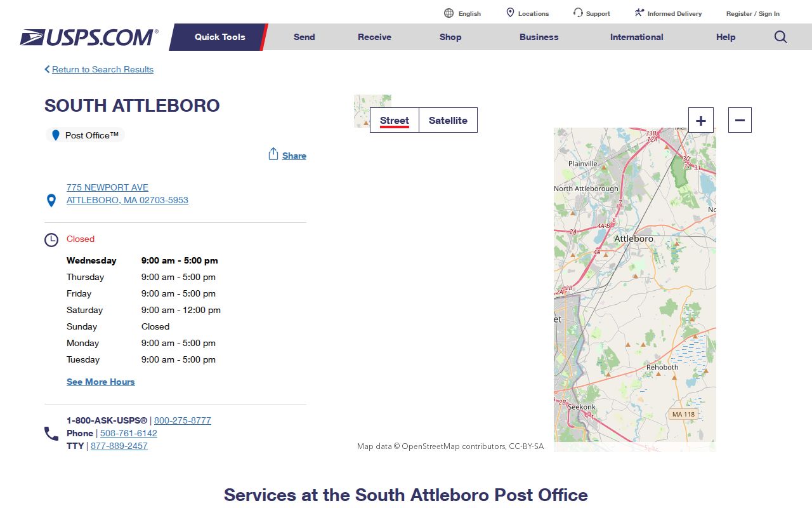Click Saturday hours 9:00 am - 12:00 pm
Screen dimensions: 812x508
tap(181, 310)
